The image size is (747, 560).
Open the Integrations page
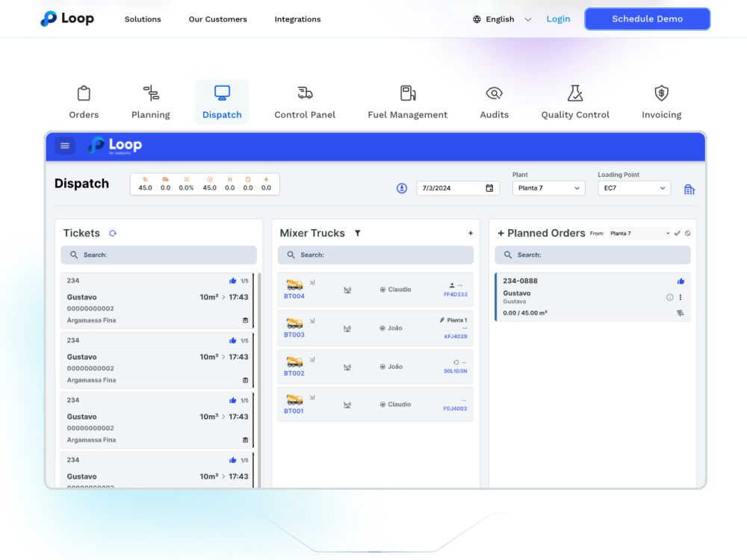297,19
